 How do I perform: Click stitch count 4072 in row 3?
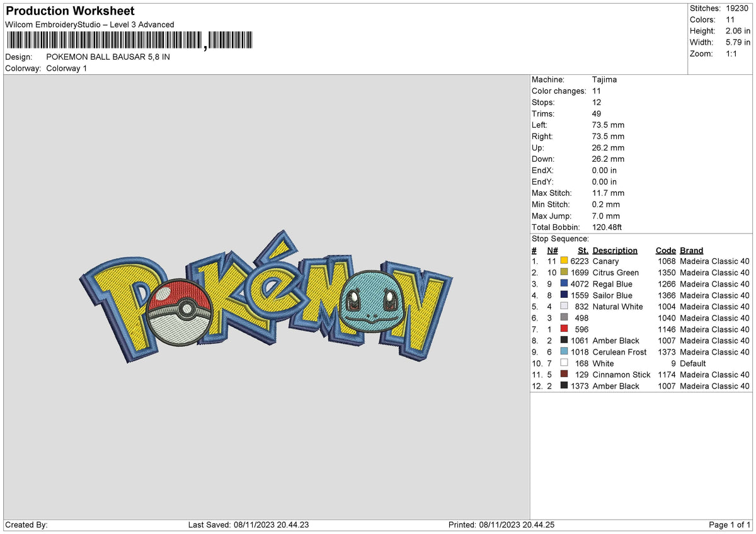[x=580, y=283]
